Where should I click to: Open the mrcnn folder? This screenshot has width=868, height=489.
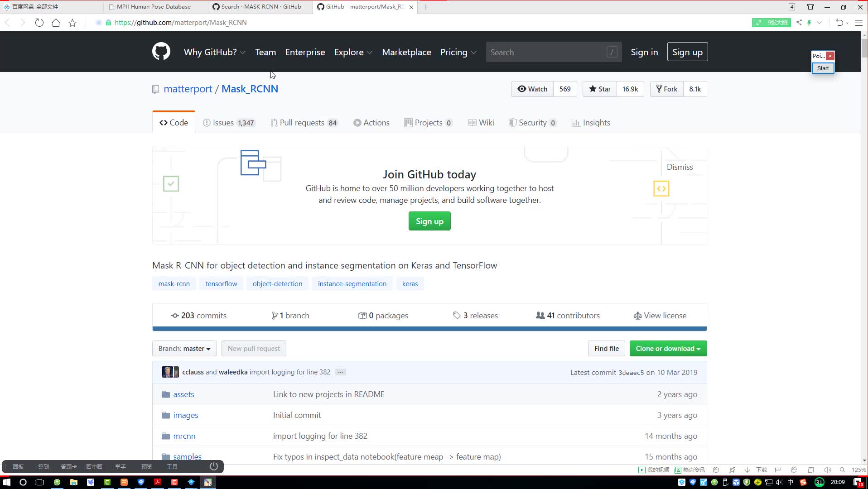pyautogui.click(x=184, y=436)
